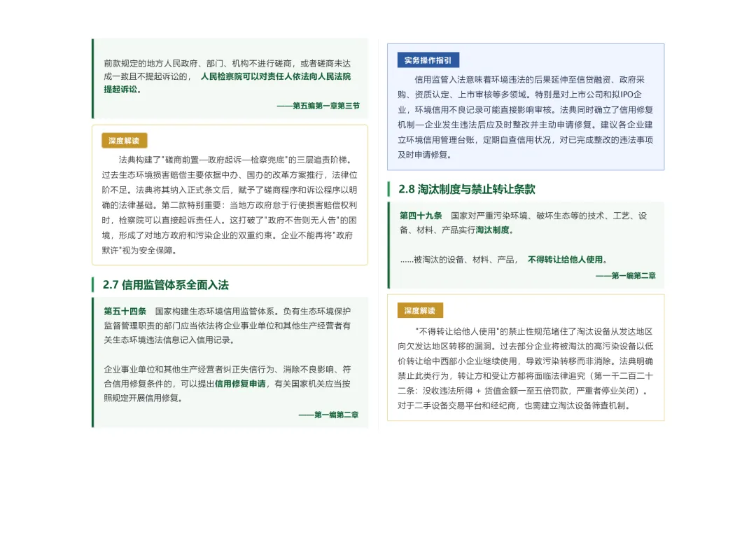Click the last line 及时申请修复。
Image resolution: width=756 pixels, height=535 pixels.
pos(424,155)
